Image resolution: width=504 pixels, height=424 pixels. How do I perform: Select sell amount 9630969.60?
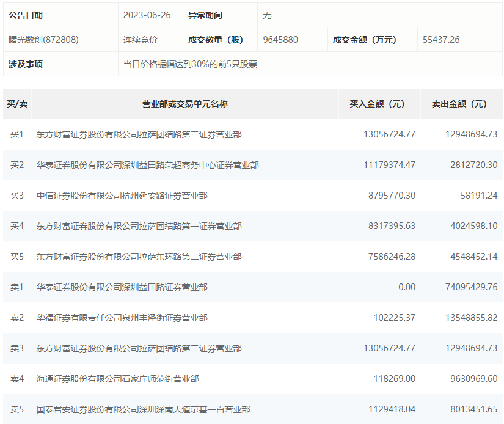tap(474, 378)
